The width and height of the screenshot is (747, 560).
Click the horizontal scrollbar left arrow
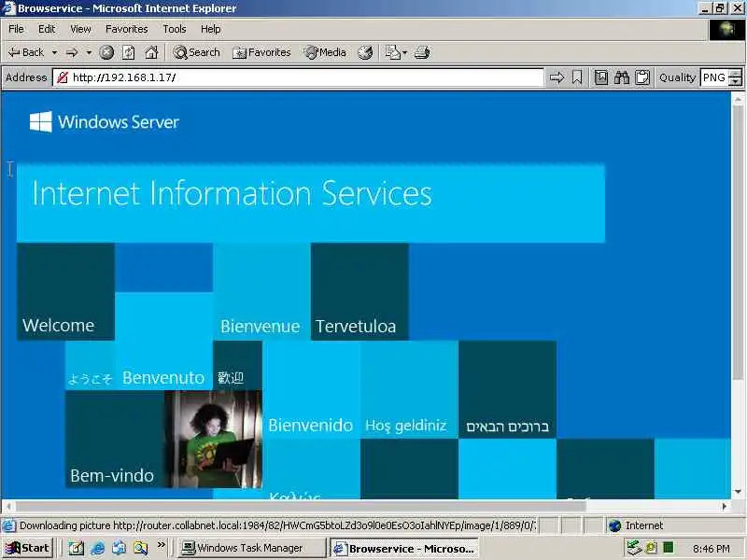coord(8,506)
